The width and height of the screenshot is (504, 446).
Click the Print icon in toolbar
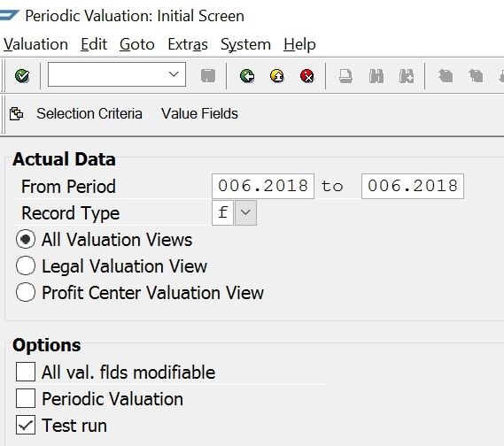click(x=345, y=76)
